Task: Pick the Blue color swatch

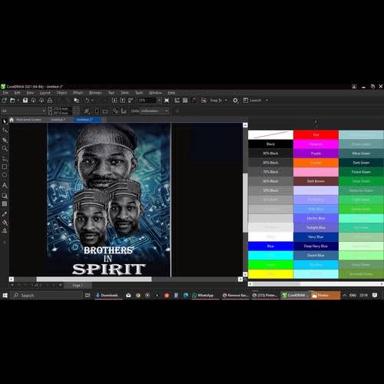Action: 271,246
